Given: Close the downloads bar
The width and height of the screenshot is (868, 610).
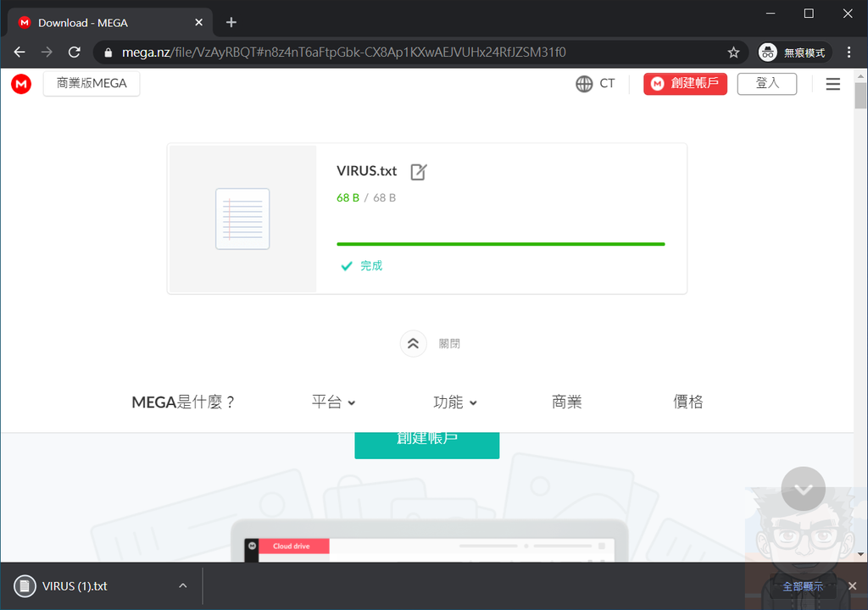Looking at the screenshot, I should tap(852, 585).
